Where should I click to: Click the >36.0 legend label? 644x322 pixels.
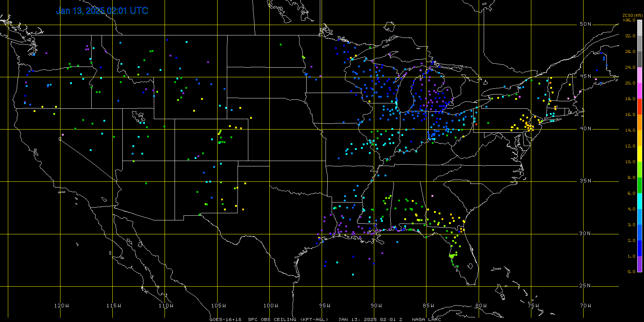pos(629,20)
